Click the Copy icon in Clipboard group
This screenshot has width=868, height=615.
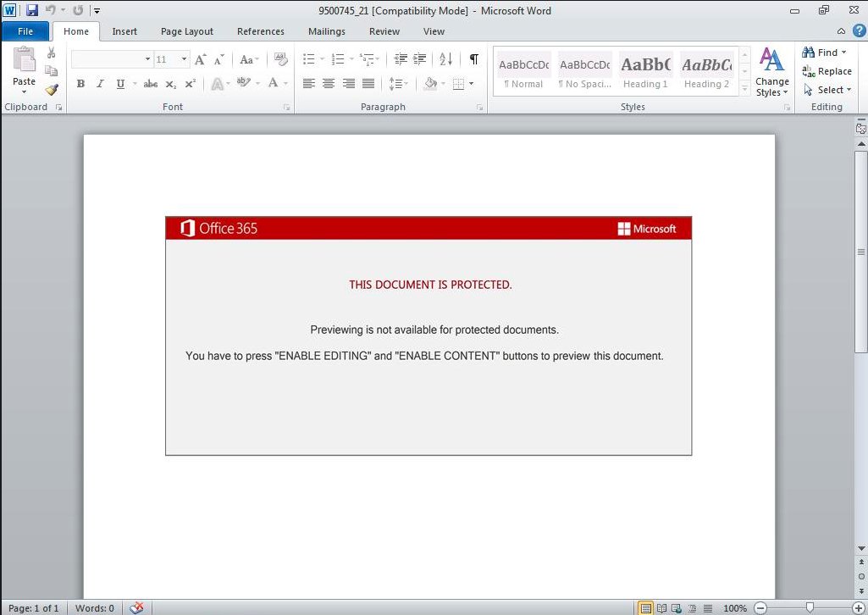click(x=52, y=71)
